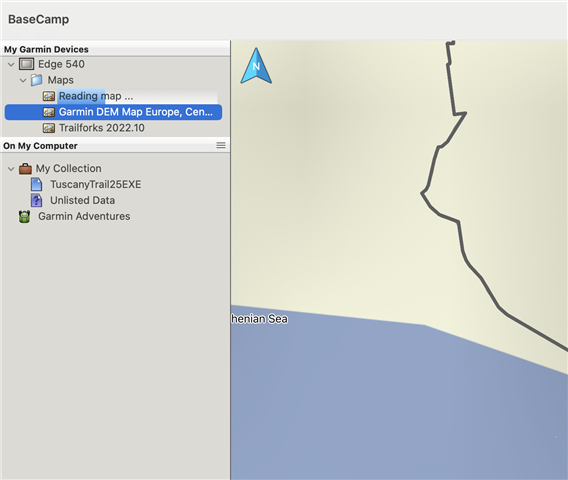This screenshot has width=568, height=480.
Task: Click the Garmin DEM Map icon
Action: click(x=49, y=112)
